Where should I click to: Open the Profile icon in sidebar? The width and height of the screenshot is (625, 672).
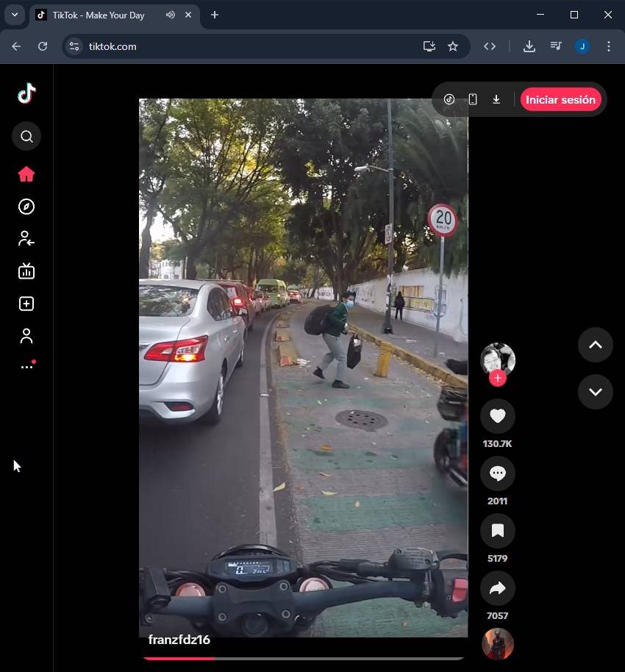[26, 336]
